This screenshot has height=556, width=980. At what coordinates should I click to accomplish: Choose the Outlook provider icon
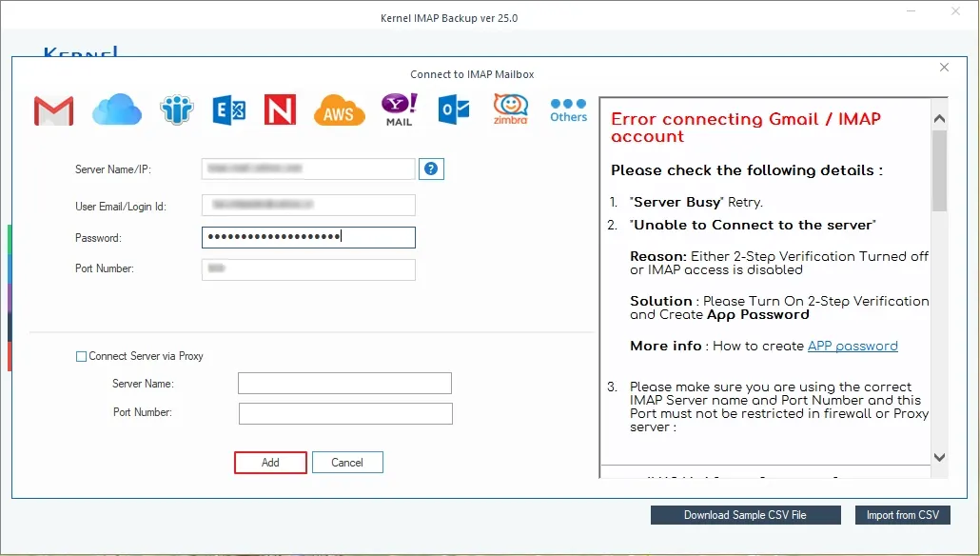pos(454,109)
